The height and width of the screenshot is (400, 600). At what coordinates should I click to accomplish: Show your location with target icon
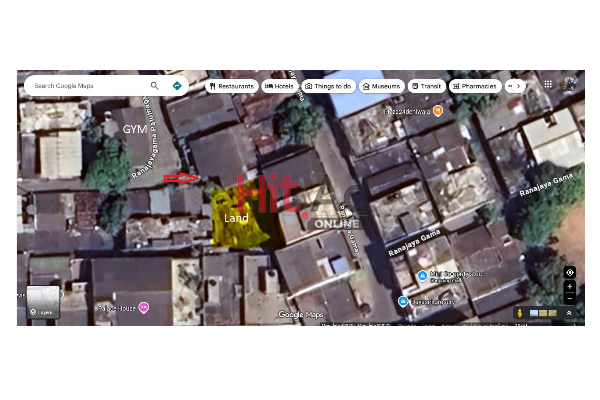coord(570,272)
